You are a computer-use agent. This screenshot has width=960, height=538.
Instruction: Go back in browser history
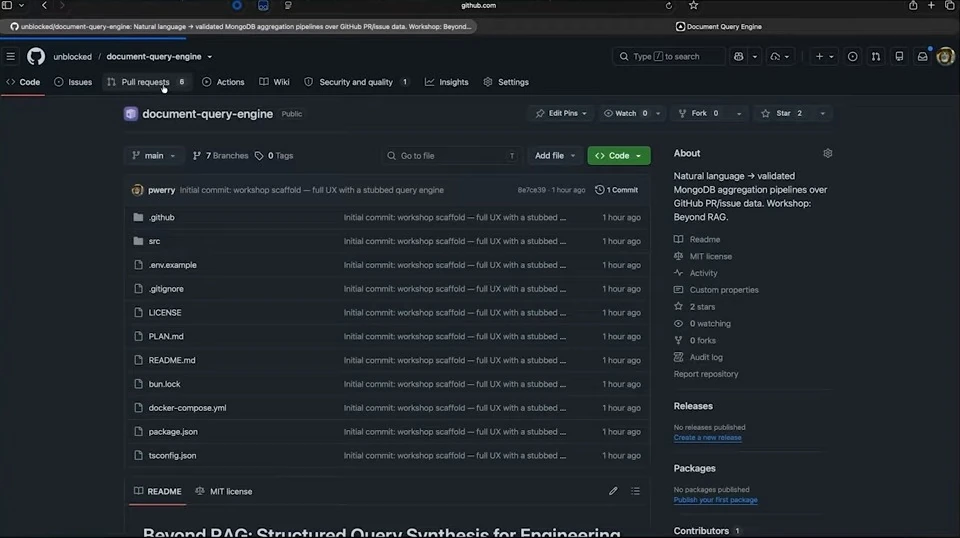44,6
